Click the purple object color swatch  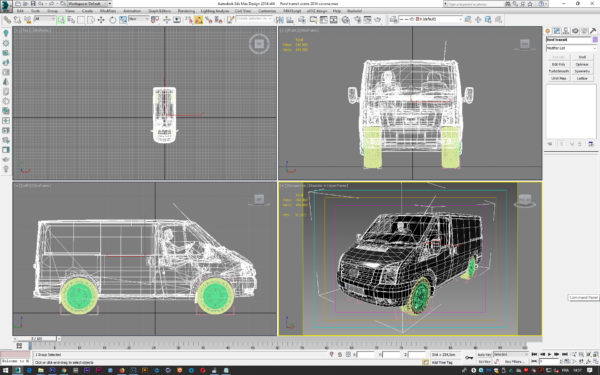click(x=595, y=40)
